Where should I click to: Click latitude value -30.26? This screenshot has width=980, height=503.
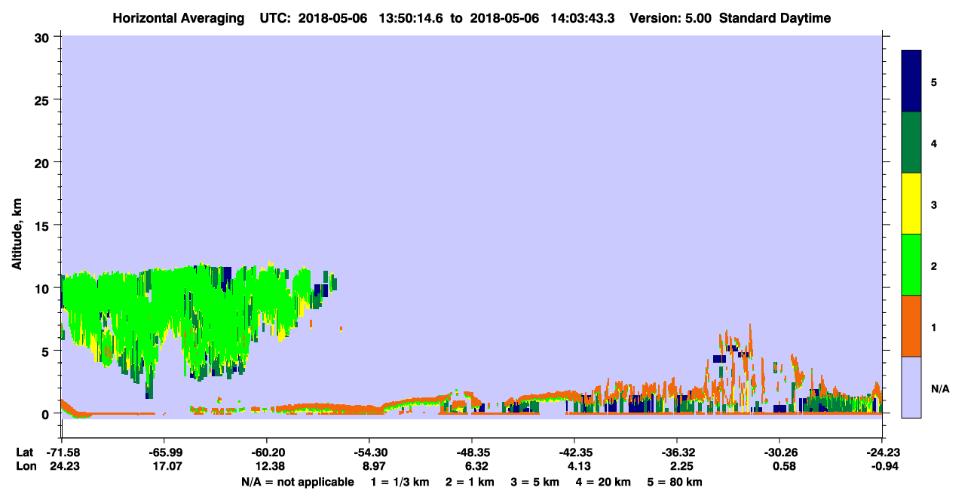tap(779, 452)
